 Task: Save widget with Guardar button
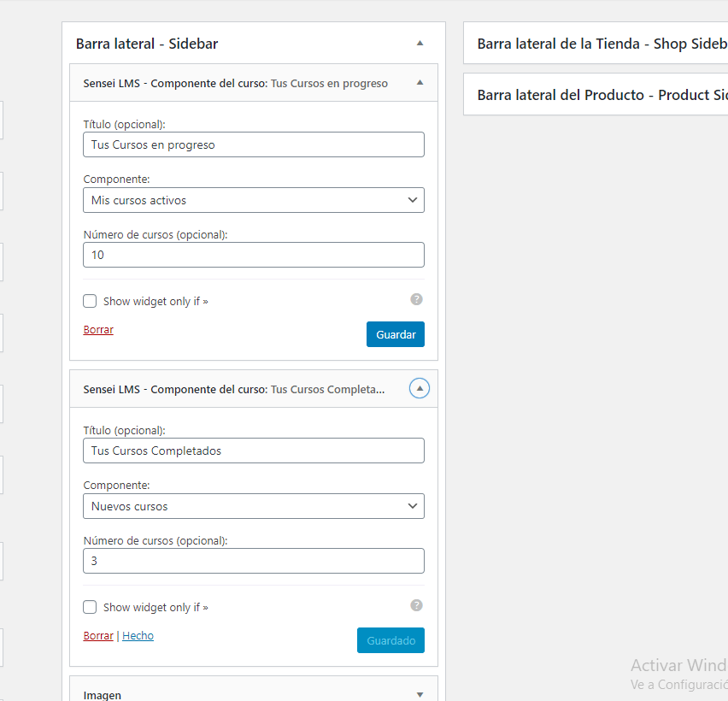396,334
